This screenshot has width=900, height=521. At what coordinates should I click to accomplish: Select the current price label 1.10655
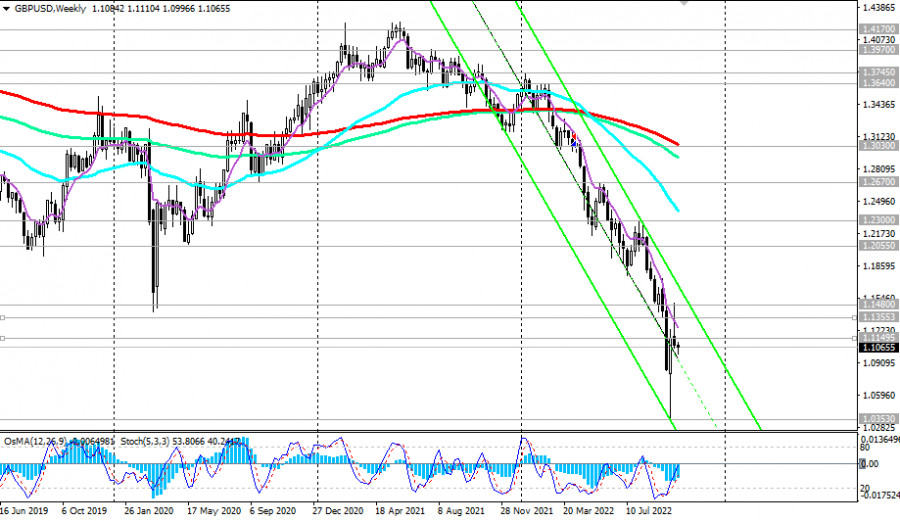878,347
